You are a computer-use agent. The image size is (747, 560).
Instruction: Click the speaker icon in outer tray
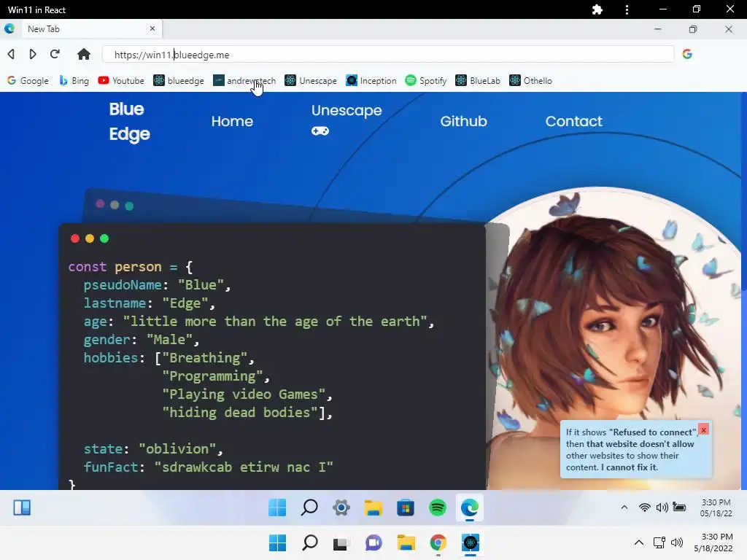[677, 542]
